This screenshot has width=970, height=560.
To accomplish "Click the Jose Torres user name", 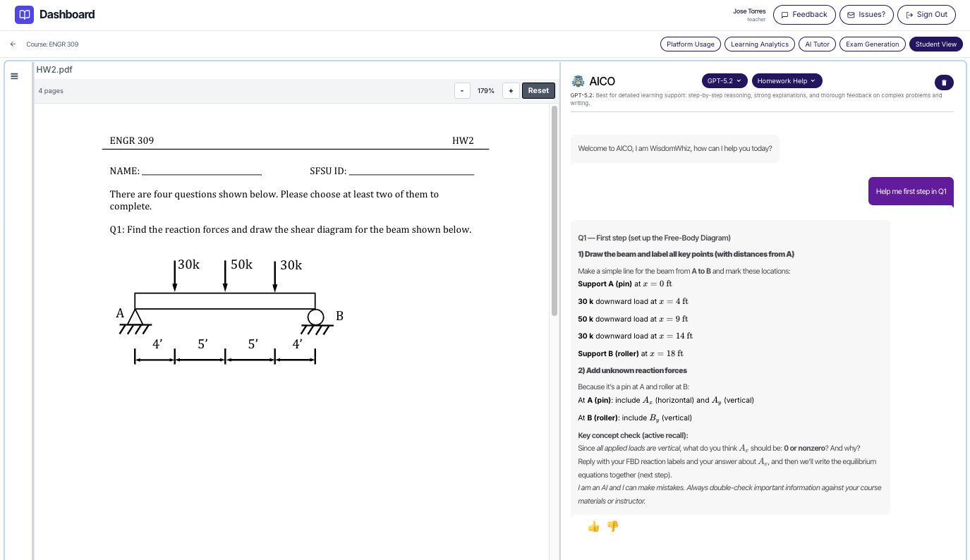I will coord(749,11).
